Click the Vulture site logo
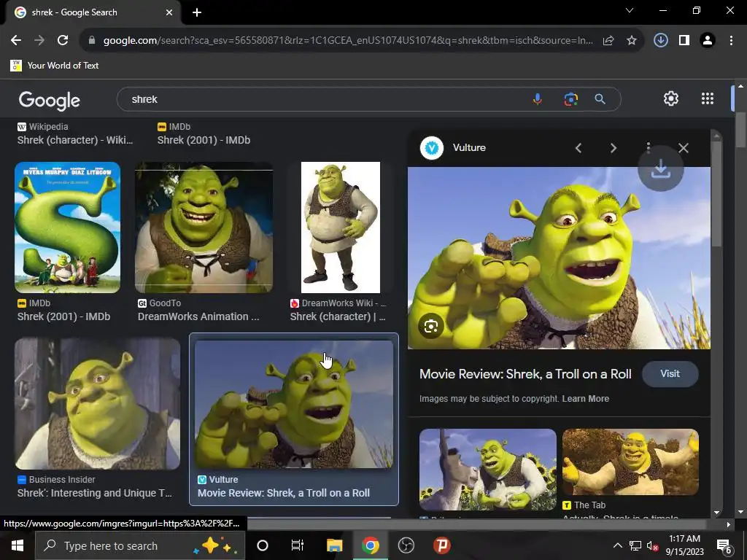 [432, 148]
